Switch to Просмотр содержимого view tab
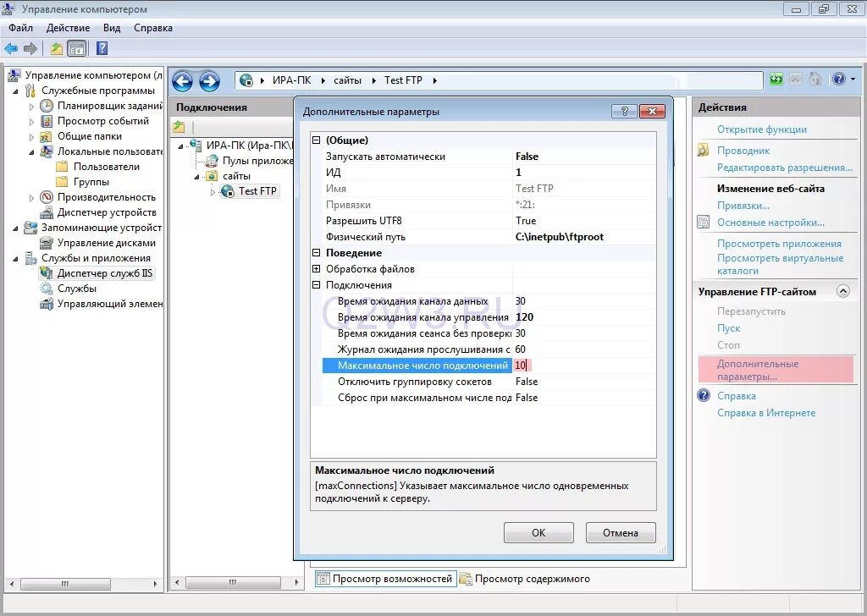The width and height of the screenshot is (867, 616). (525, 579)
